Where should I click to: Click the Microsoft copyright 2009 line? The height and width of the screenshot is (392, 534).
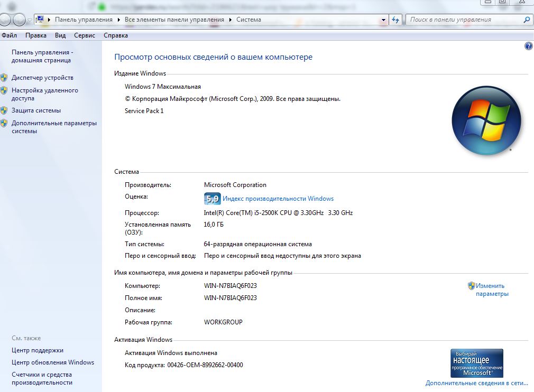pos(233,99)
